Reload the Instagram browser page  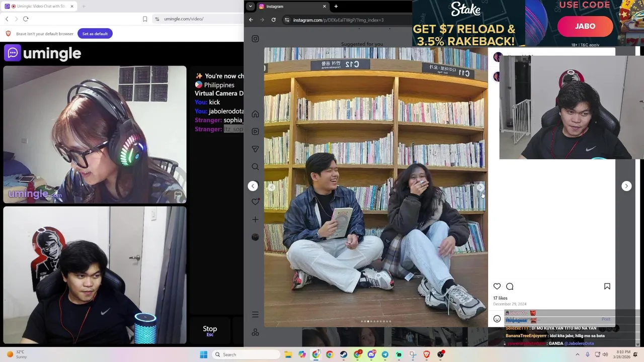(273, 20)
